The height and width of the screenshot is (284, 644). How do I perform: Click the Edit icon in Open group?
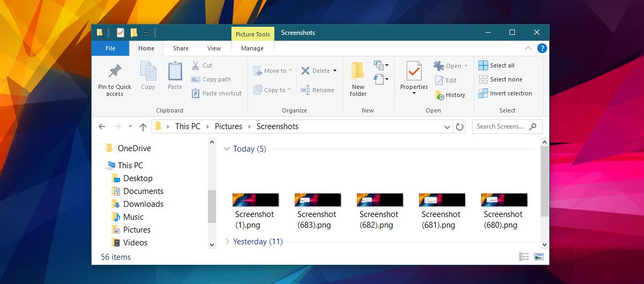tap(439, 80)
